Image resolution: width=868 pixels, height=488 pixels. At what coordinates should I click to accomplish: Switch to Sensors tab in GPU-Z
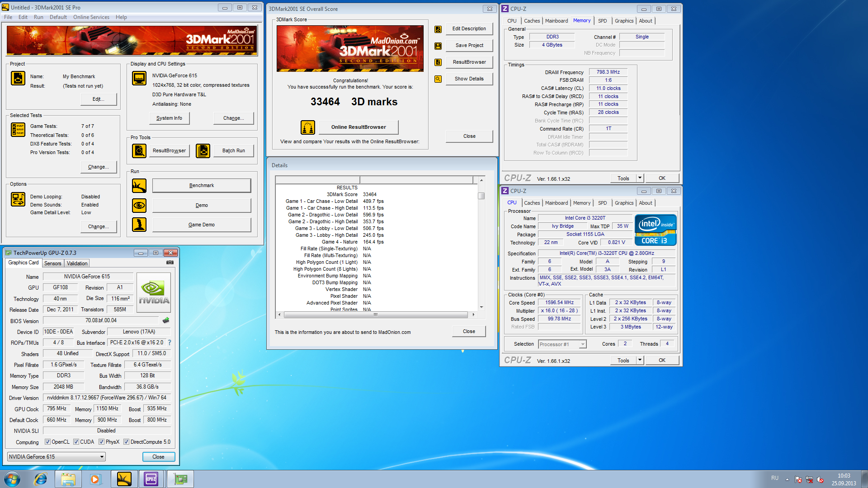(52, 263)
